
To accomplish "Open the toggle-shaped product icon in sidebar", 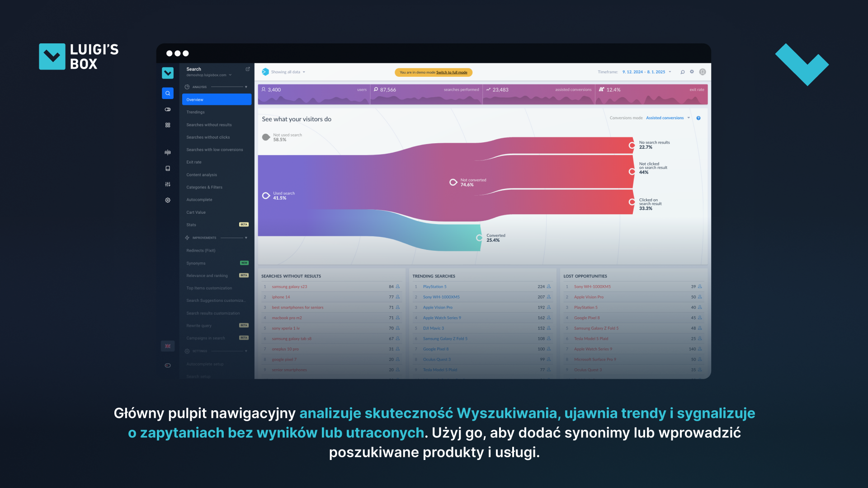I will (168, 109).
